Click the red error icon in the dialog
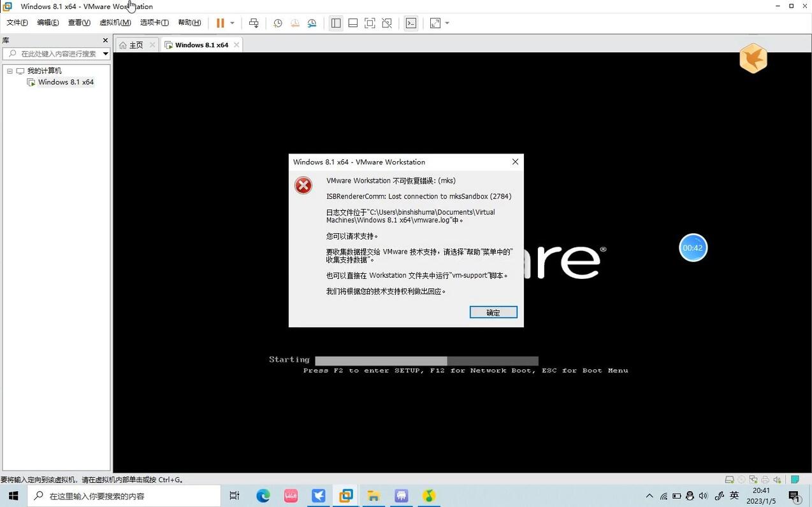 pyautogui.click(x=303, y=185)
